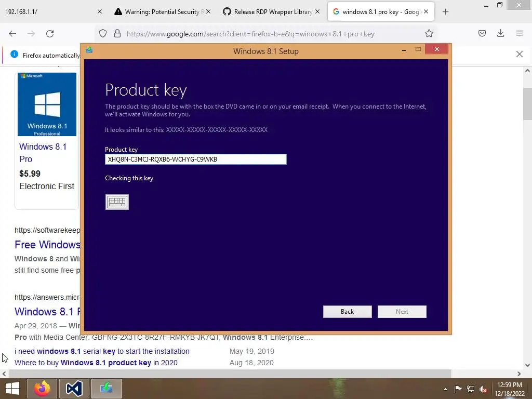Open the Firefox downloads arrow icon

[500, 33]
